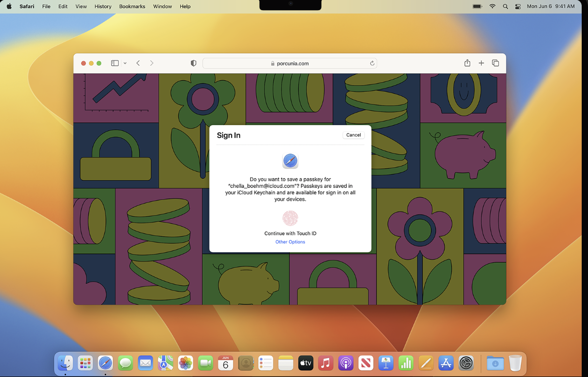This screenshot has width=588, height=377.
Task: Check battery status in menu bar
Action: click(477, 6)
